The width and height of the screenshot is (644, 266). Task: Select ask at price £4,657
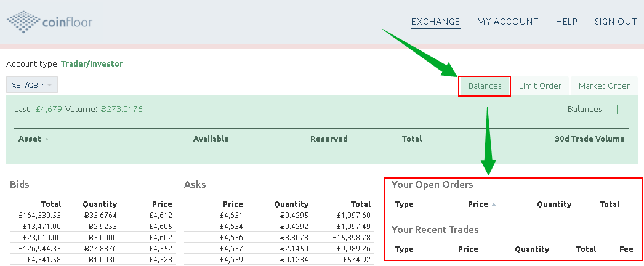pos(280,248)
